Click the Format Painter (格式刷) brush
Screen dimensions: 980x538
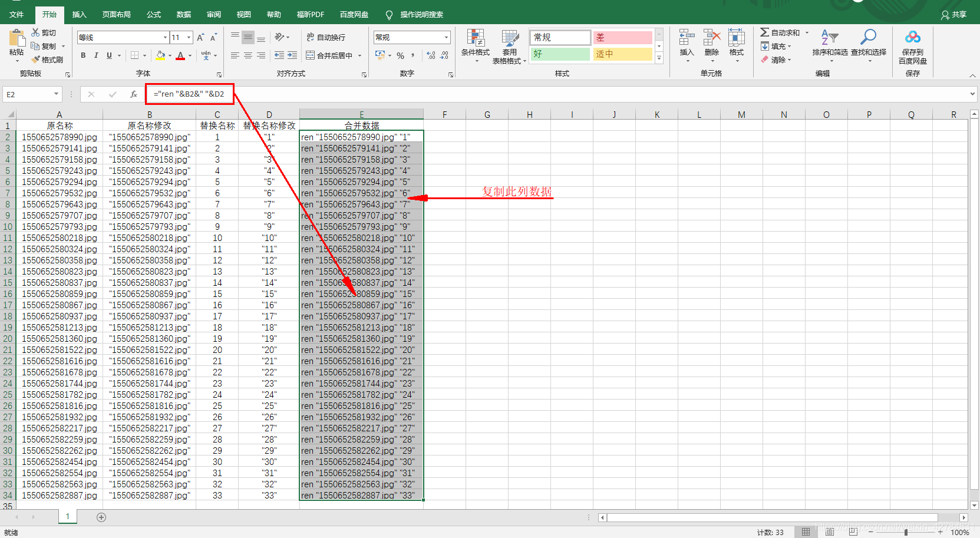pyautogui.click(x=36, y=60)
